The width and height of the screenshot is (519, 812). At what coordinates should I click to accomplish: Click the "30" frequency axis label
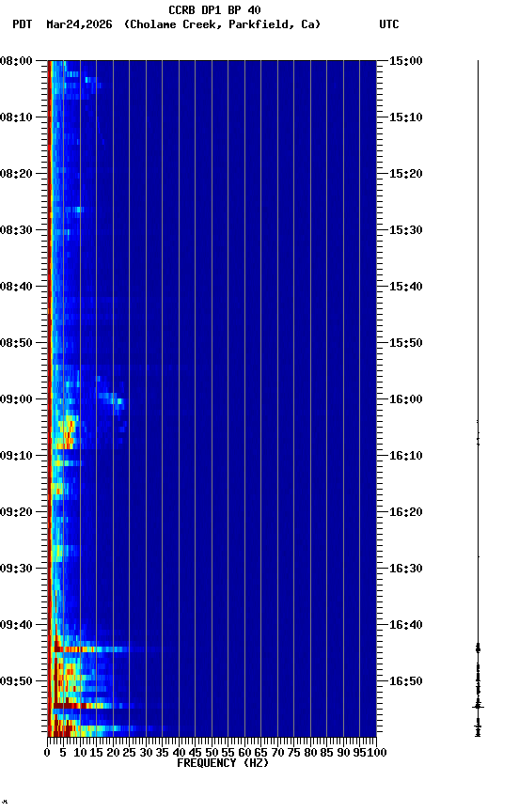146,753
